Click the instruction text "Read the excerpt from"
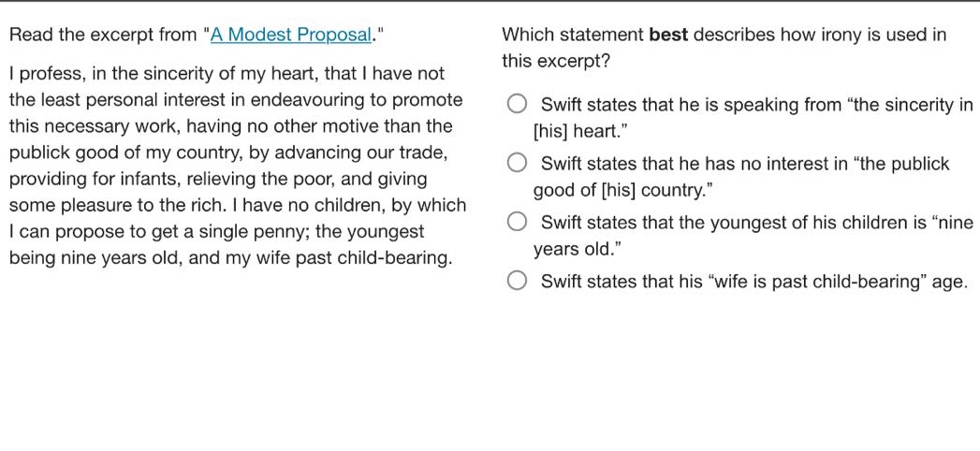Viewport: 980px width, 451px height. coord(105,35)
